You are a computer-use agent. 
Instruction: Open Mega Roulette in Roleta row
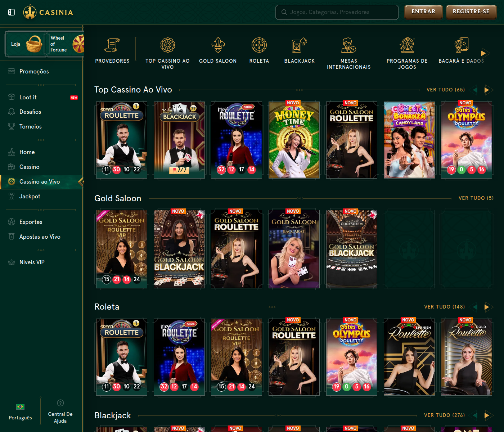tap(179, 357)
